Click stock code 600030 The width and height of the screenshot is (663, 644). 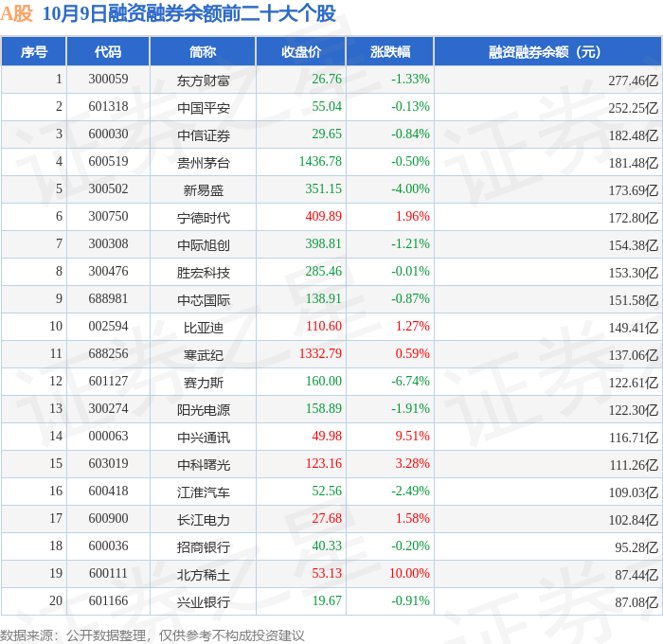pos(108,134)
